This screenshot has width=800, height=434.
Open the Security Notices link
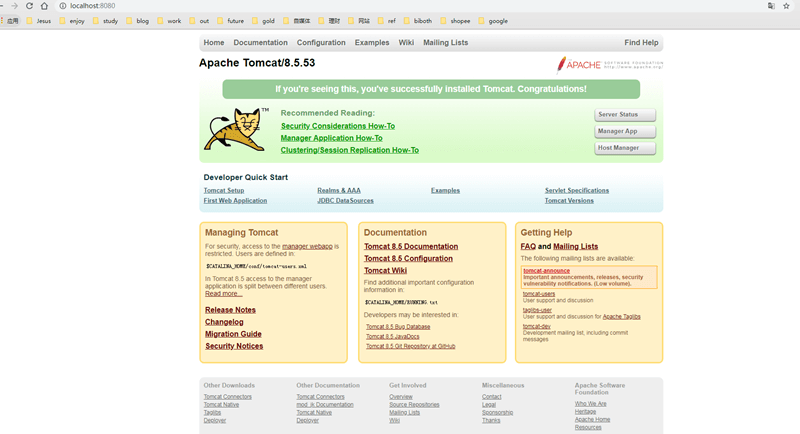[x=234, y=346]
